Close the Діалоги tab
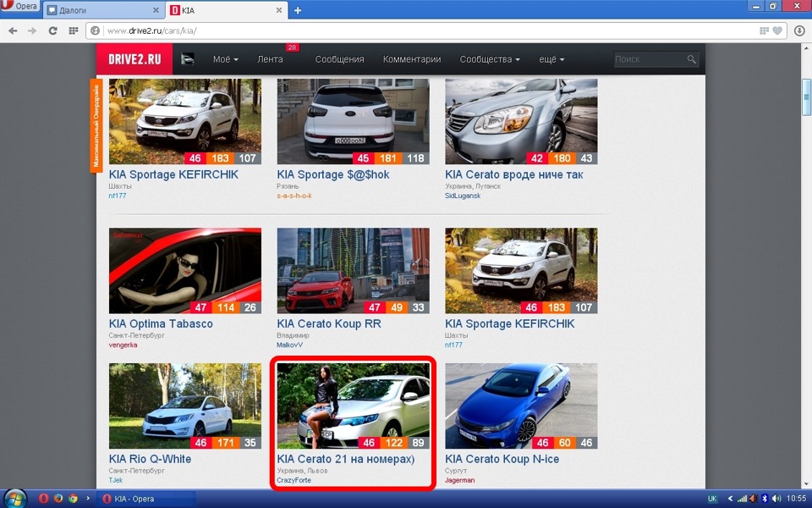 (x=156, y=10)
